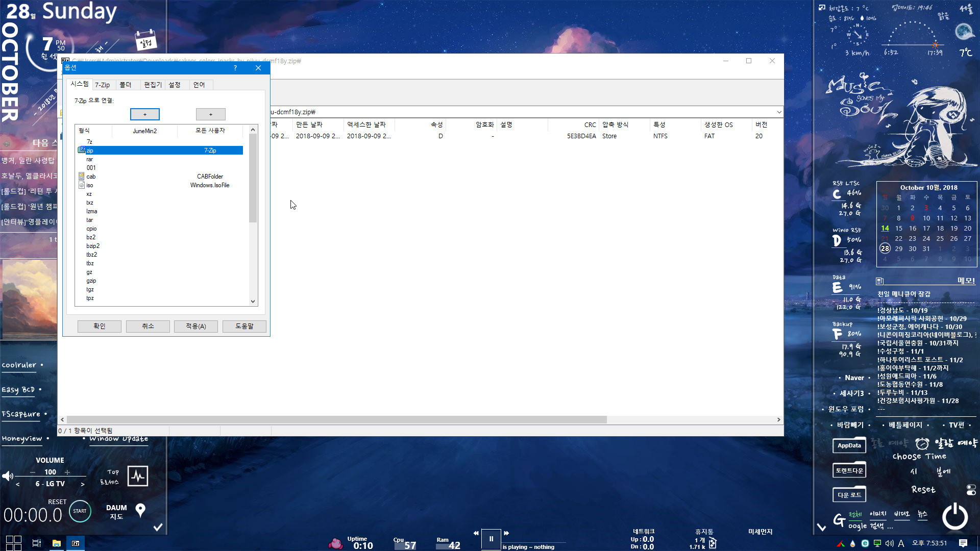Select the rar format row
This screenshot has width=980, height=551.
click(x=160, y=159)
